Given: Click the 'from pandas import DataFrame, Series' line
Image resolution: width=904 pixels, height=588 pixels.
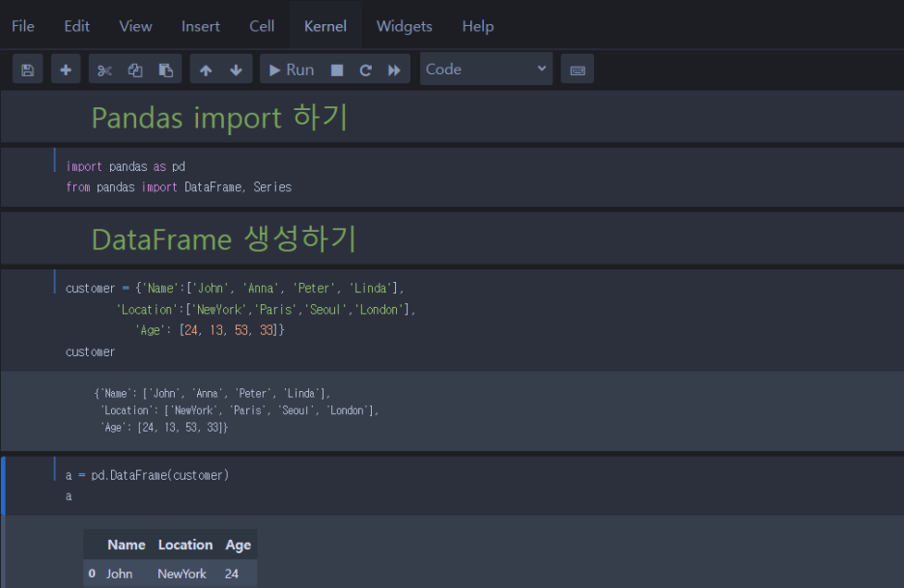Looking at the screenshot, I should click(x=179, y=187).
